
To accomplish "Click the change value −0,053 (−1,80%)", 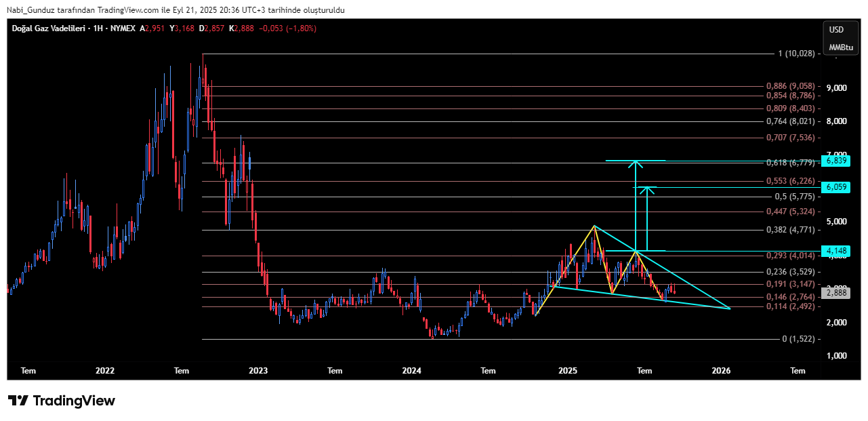I will coord(288,28).
